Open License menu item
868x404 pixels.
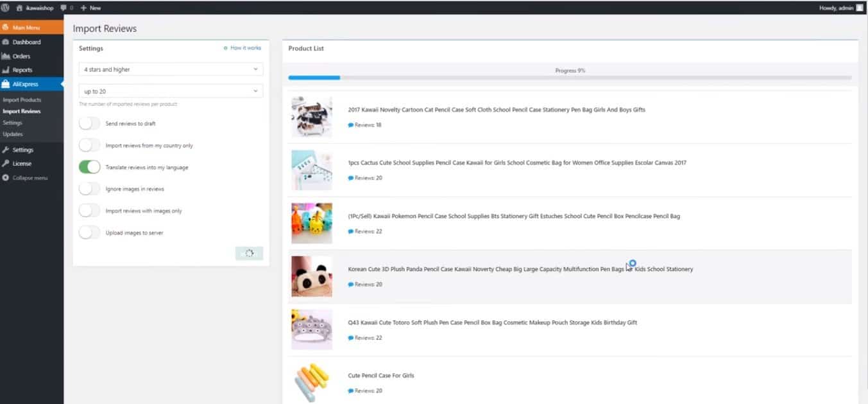point(31,164)
